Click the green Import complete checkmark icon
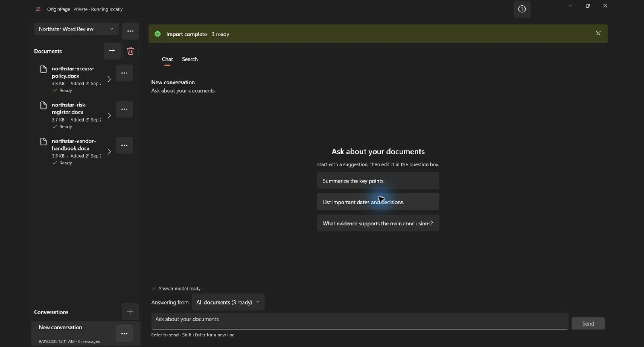Image resolution: width=644 pixels, height=347 pixels. [x=158, y=34]
